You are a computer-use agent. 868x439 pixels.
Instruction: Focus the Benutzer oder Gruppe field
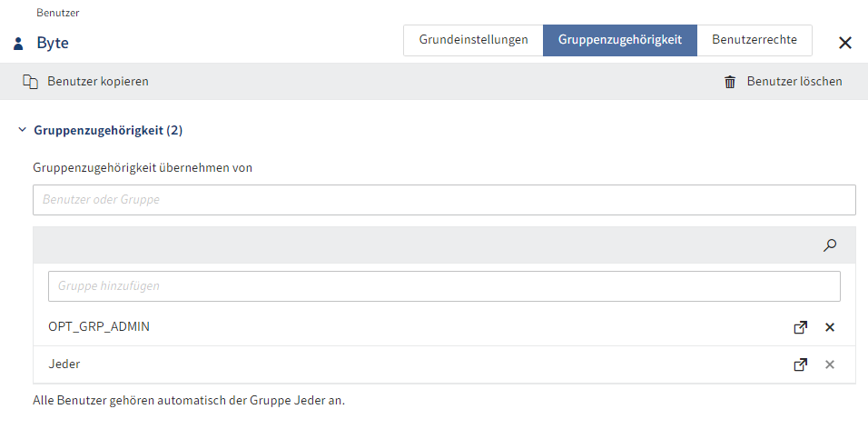(x=444, y=200)
